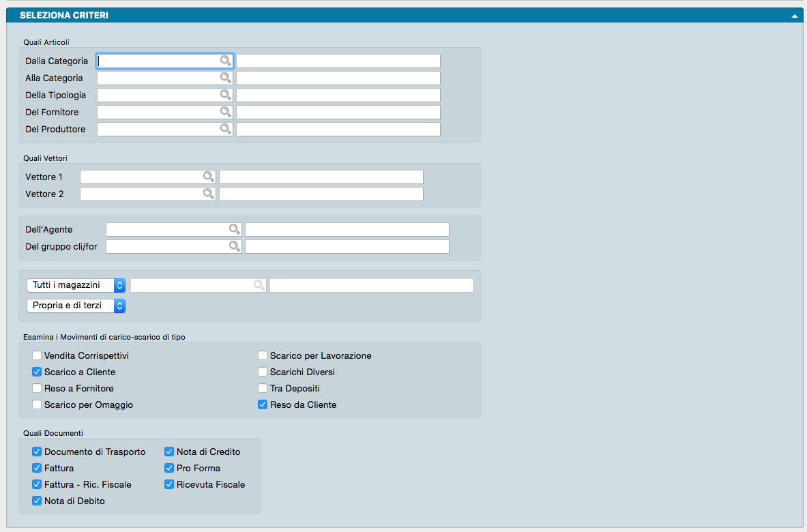Open the Della Tipologia search lookup icon

coord(225,95)
